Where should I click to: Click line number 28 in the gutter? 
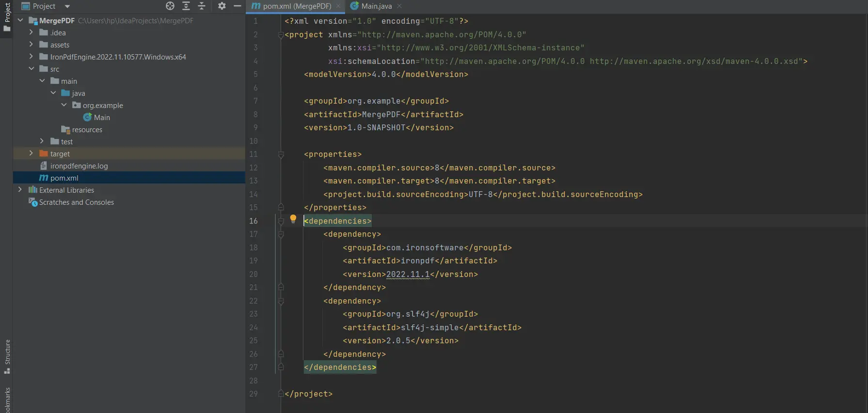253,381
